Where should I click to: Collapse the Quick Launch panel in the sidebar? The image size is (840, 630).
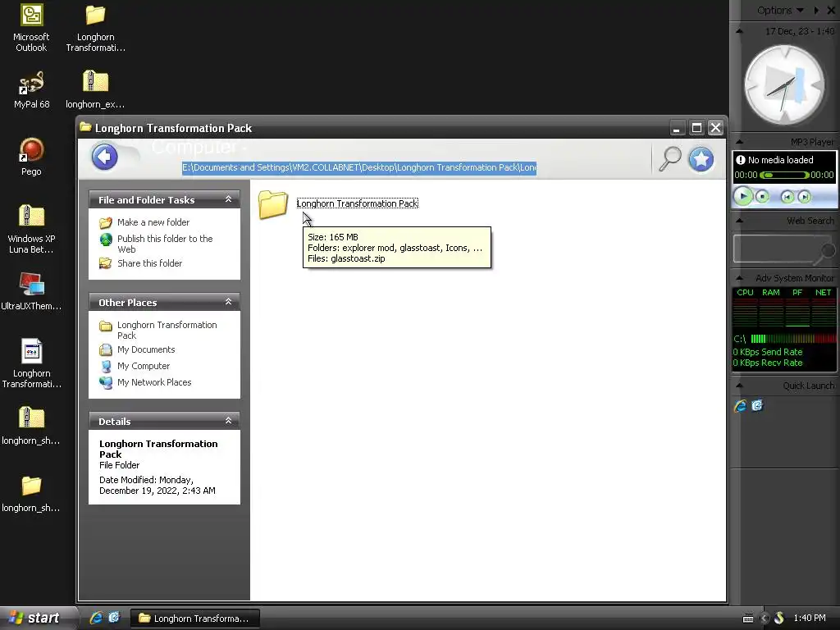point(739,386)
